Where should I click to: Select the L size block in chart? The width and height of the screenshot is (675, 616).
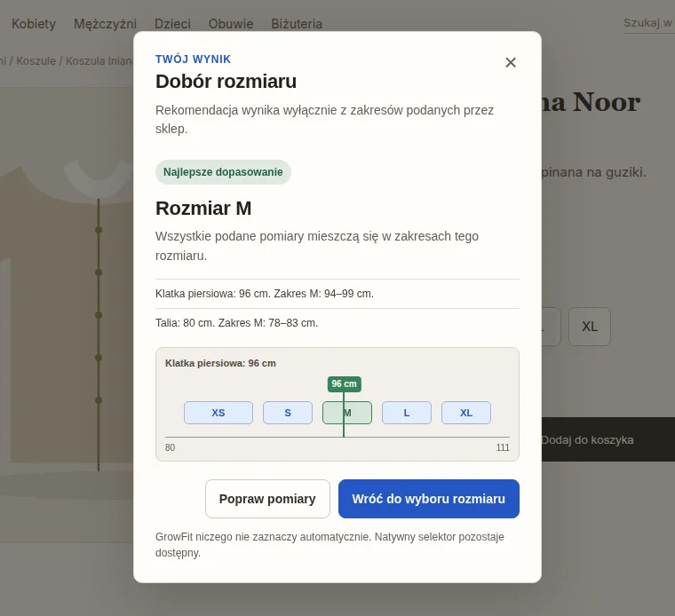point(407,413)
